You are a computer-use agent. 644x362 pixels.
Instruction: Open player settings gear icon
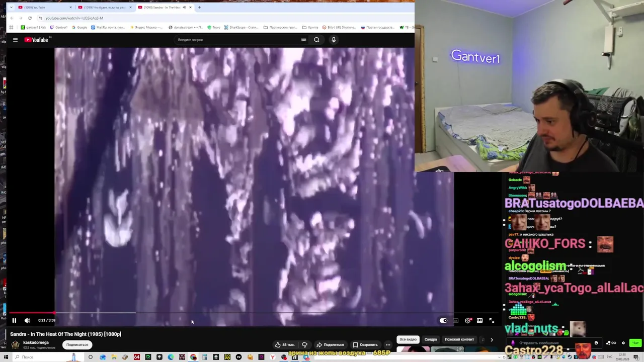[467, 320]
